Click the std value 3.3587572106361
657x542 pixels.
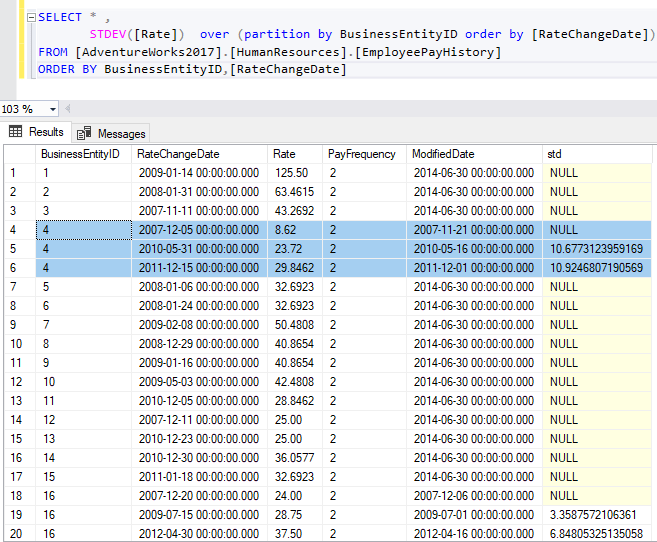click(x=596, y=514)
